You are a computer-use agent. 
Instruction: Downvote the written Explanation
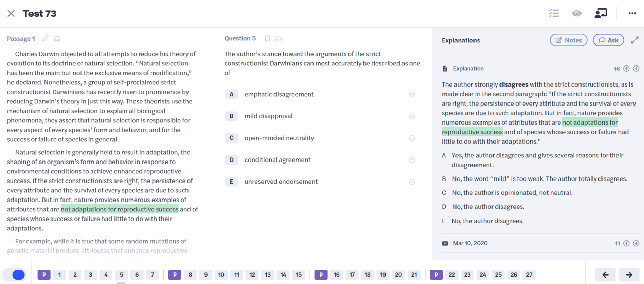(x=636, y=69)
